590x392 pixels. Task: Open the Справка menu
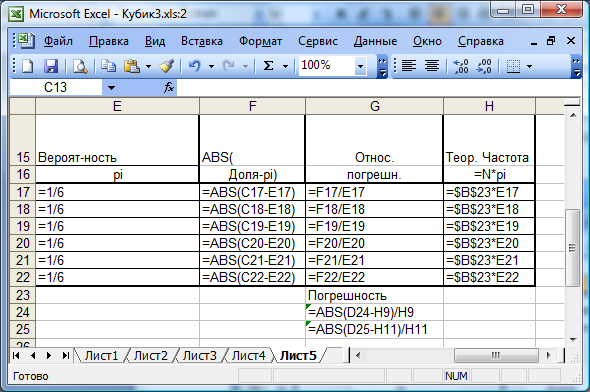[481, 41]
